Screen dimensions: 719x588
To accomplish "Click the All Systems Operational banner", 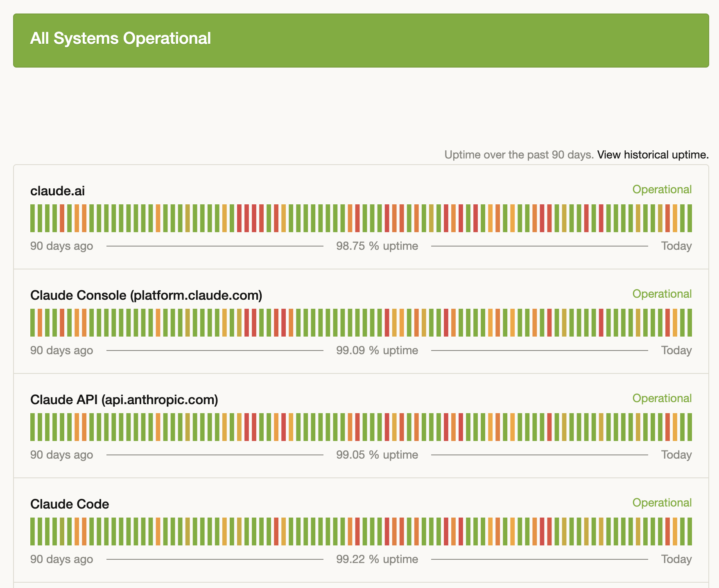I will (x=120, y=39).
